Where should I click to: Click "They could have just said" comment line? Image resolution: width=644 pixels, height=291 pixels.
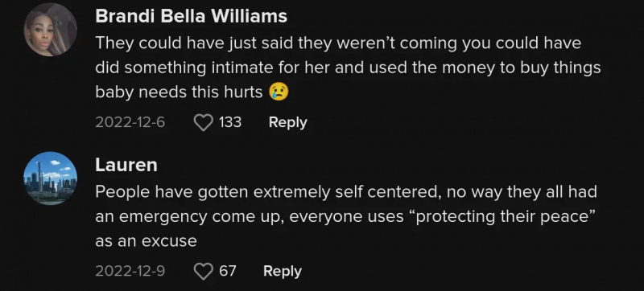coord(338,43)
